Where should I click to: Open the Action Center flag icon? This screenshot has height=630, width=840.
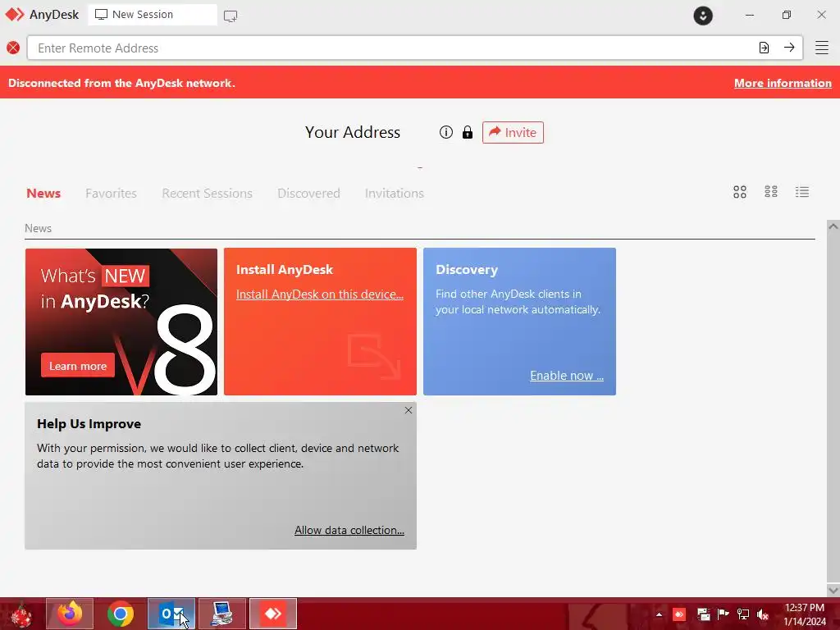[723, 614]
